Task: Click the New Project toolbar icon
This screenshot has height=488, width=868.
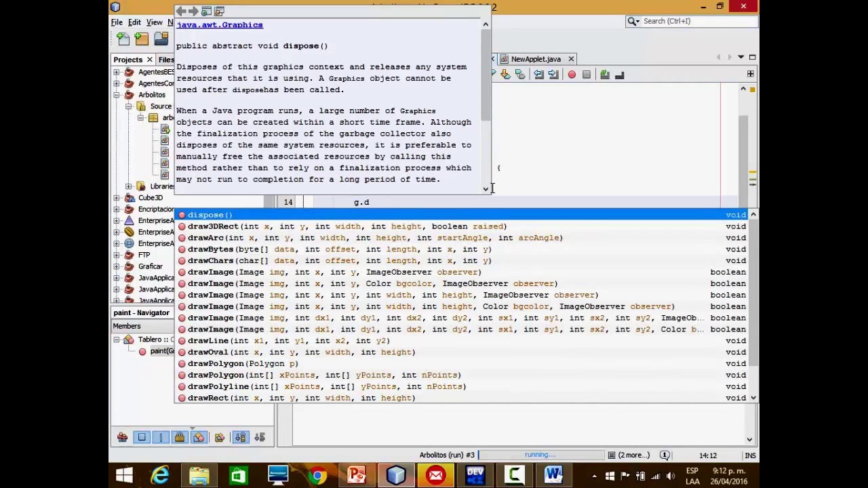Action: click(141, 39)
